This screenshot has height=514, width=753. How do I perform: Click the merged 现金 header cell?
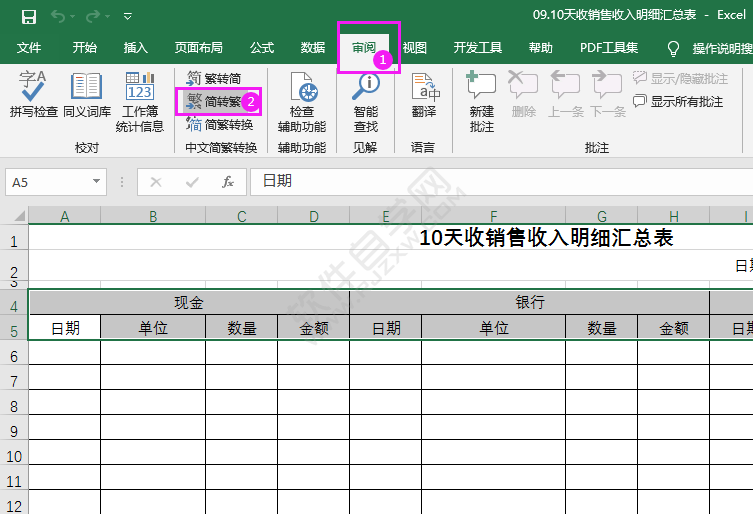189,303
